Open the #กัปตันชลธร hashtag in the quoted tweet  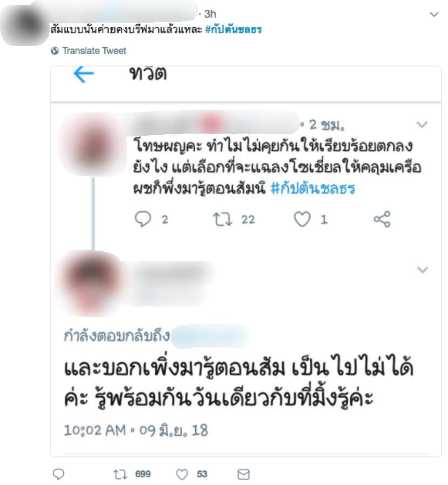click(313, 188)
